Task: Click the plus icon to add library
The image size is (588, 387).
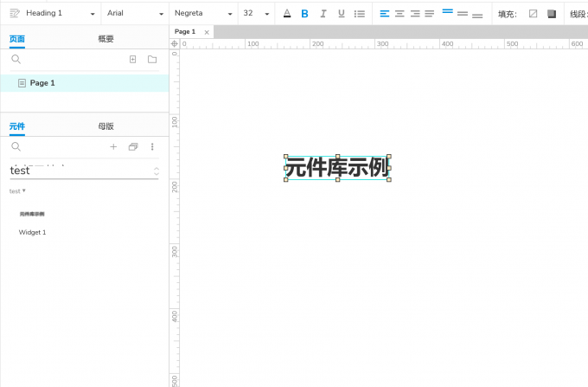Action: pos(113,147)
